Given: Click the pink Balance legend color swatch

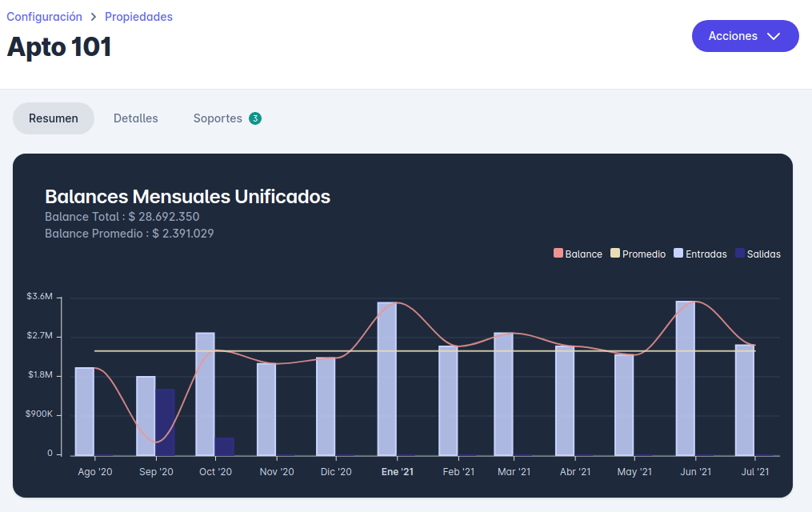Looking at the screenshot, I should pyautogui.click(x=558, y=254).
